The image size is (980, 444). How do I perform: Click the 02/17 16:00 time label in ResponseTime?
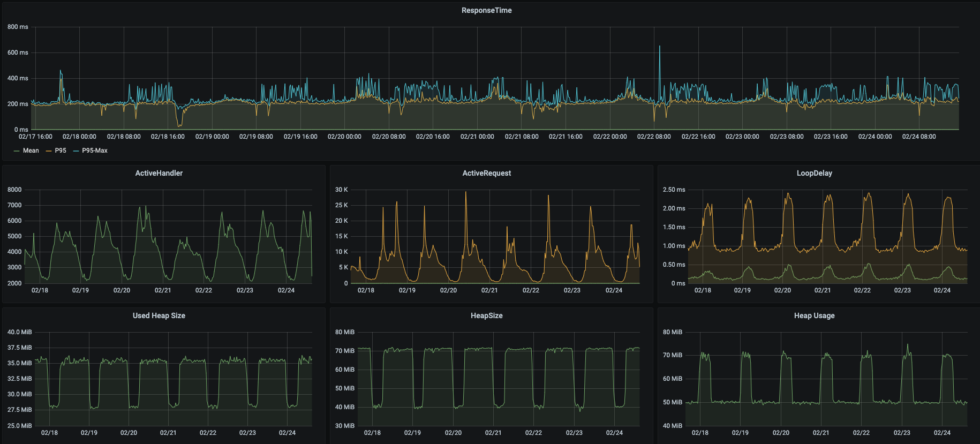(x=35, y=137)
